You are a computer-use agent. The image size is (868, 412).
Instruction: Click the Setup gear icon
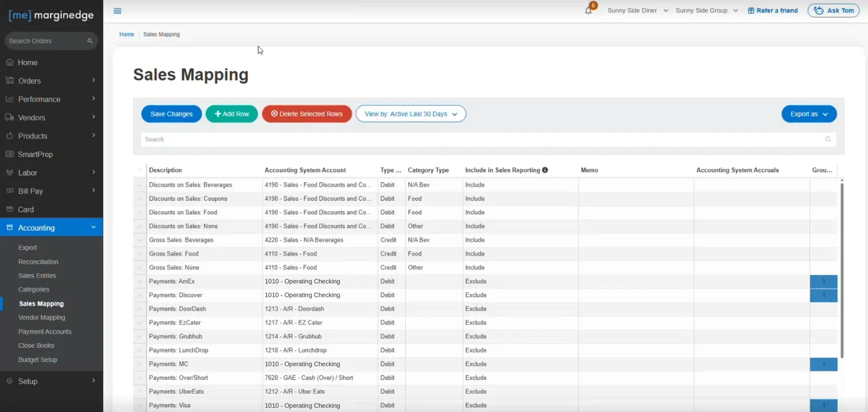click(x=10, y=381)
